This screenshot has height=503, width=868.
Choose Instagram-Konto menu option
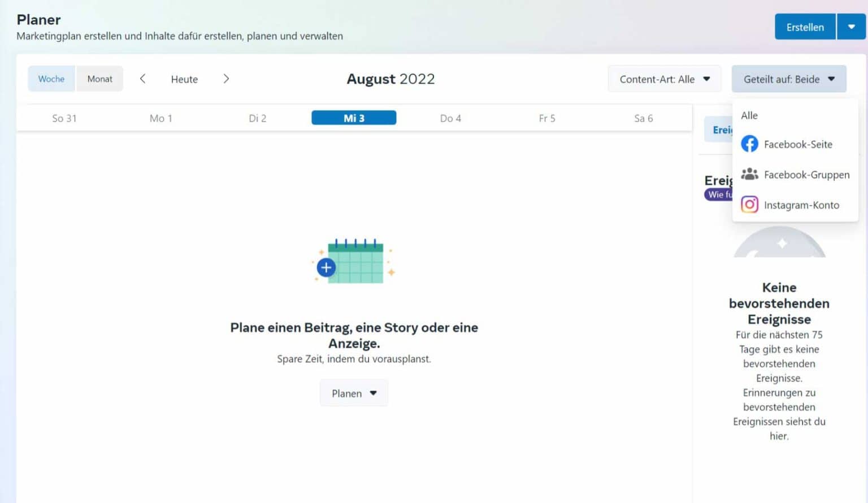click(801, 205)
